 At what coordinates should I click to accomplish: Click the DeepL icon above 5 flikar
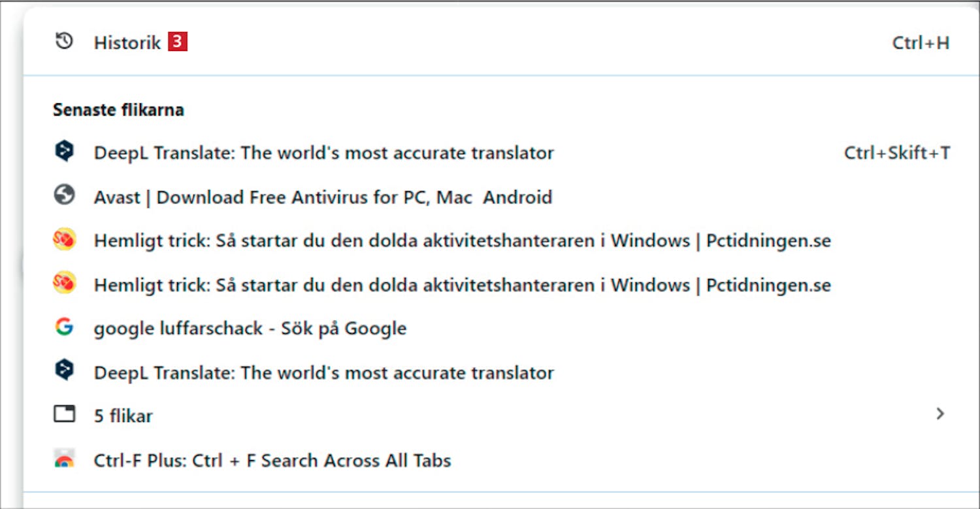tap(64, 371)
